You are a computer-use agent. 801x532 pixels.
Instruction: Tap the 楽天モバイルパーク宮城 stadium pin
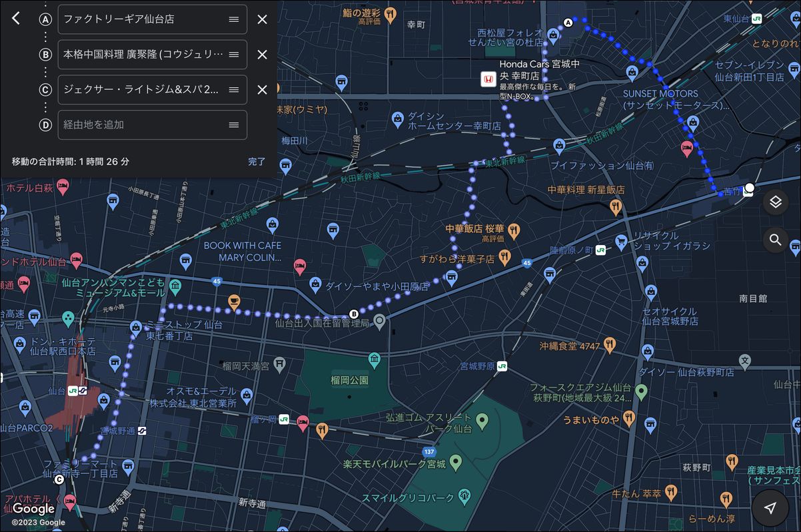456,461
